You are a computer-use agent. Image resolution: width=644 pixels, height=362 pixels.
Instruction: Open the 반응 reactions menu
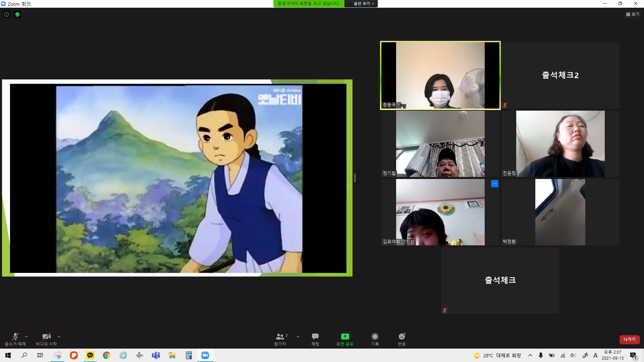[402, 339]
